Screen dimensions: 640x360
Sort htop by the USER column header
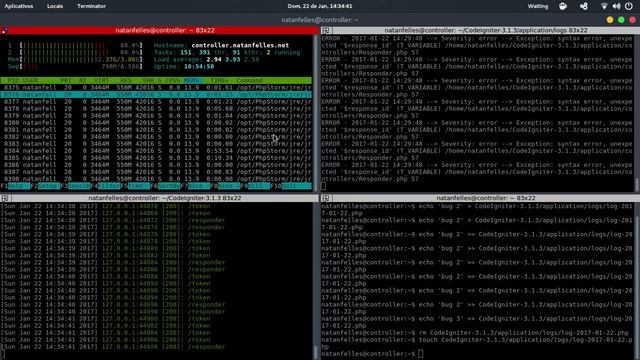click(x=30, y=80)
